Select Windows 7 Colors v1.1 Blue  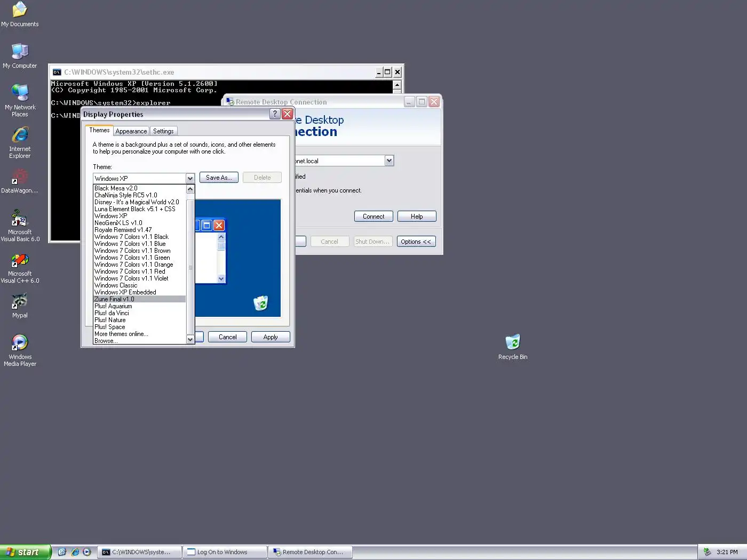139,244
